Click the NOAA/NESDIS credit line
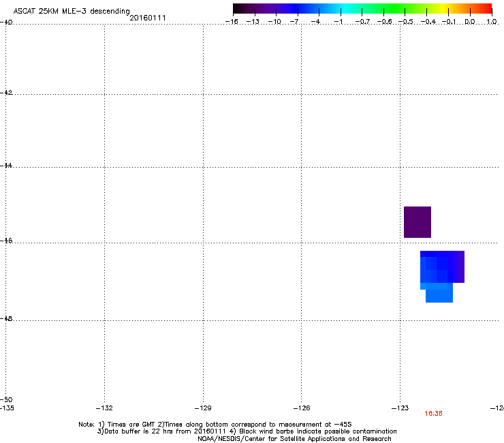The image size is (504, 443). click(294, 439)
